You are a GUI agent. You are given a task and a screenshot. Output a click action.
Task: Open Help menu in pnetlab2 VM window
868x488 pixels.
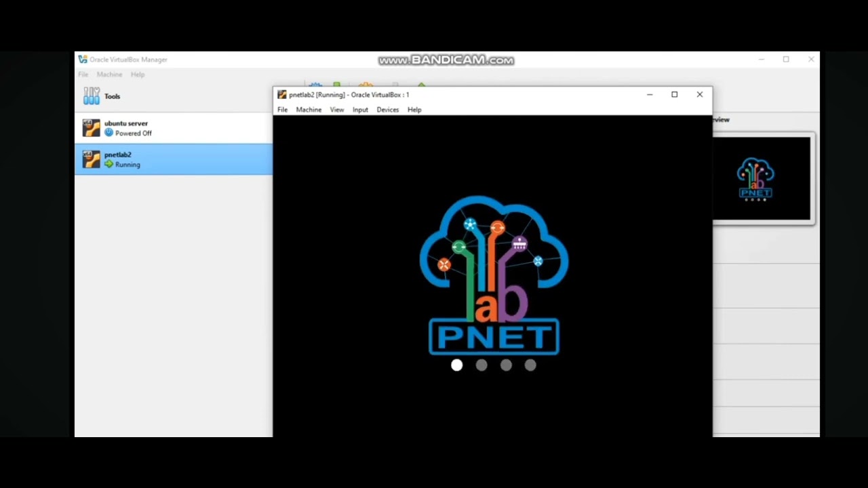pyautogui.click(x=414, y=110)
